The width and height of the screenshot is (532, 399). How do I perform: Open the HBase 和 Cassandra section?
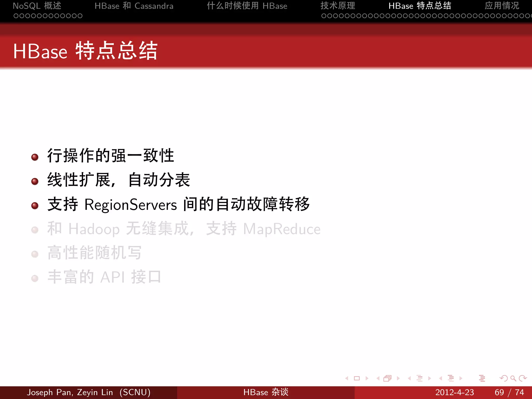coord(134,6)
